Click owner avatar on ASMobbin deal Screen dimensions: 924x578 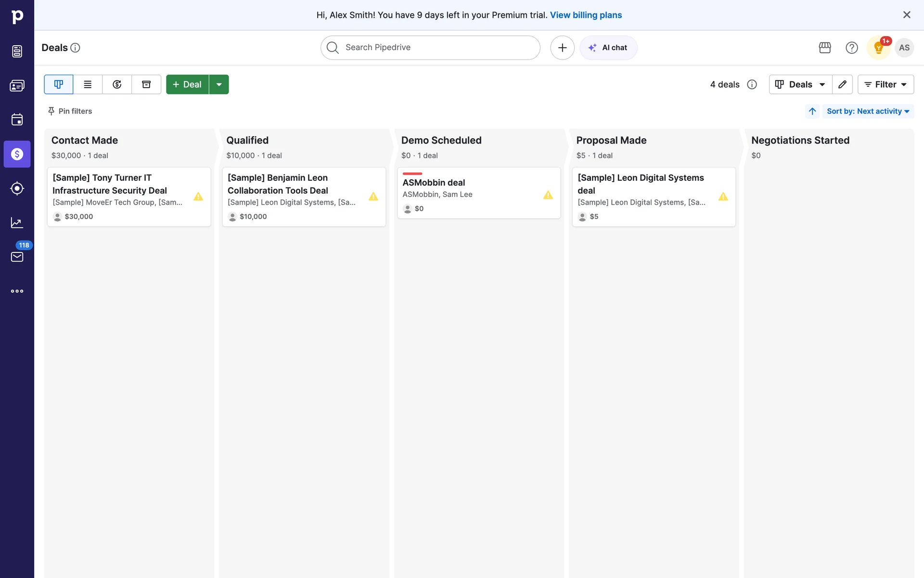(x=408, y=209)
